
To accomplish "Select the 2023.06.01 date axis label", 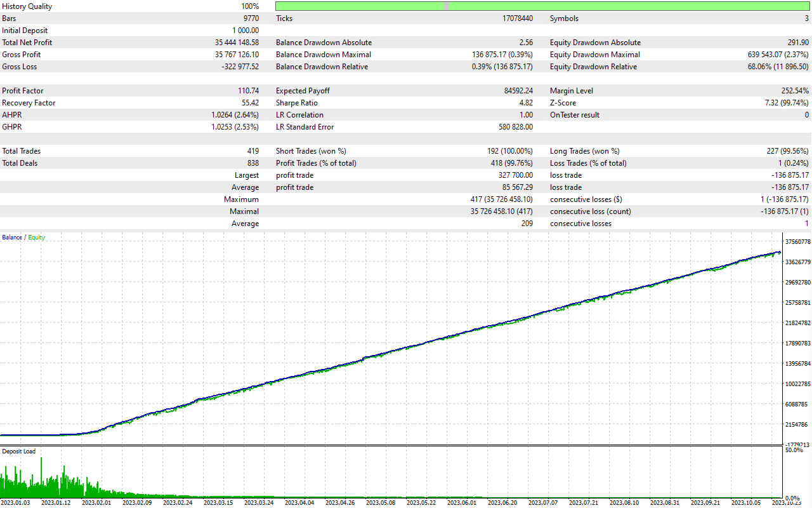I will click(x=462, y=502).
